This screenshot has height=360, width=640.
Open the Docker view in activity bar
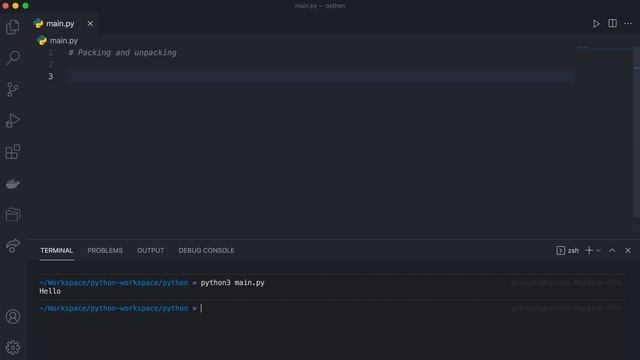[x=13, y=184]
